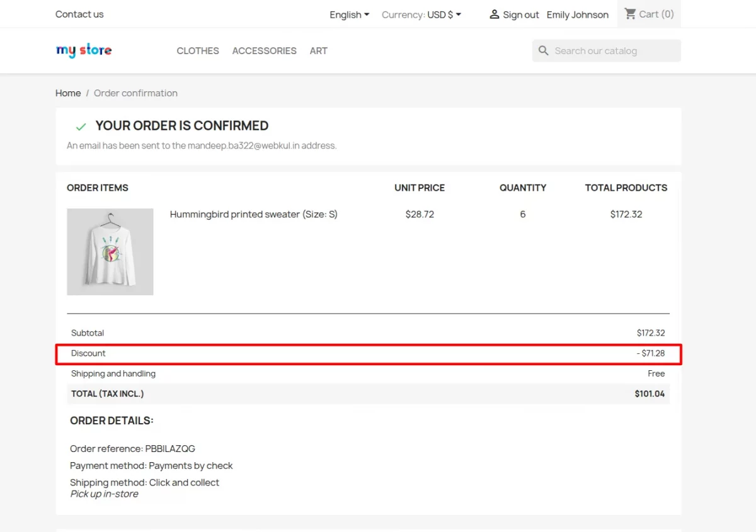The width and height of the screenshot is (756, 532).
Task: Sign out of Emily Johnson's account
Action: click(520, 14)
